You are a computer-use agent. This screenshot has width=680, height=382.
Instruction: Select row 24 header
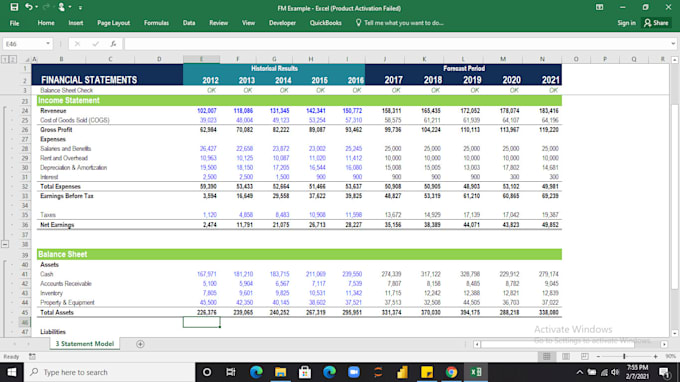pyautogui.click(x=25, y=111)
